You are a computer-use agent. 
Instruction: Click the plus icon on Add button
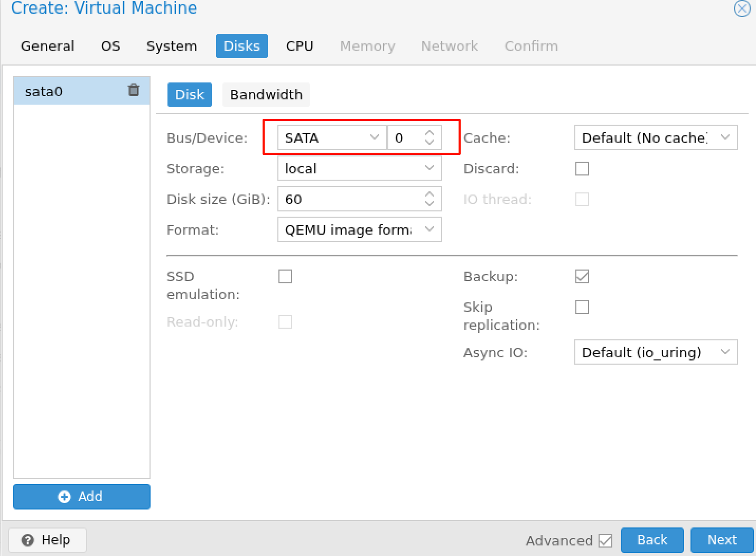click(x=64, y=497)
